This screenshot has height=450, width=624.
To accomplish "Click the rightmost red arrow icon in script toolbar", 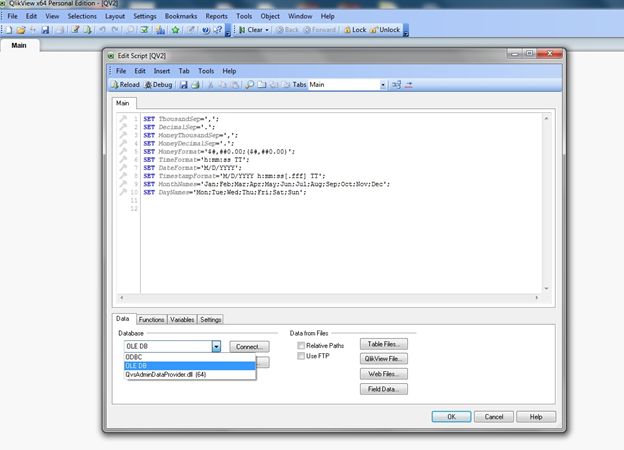I will 409,85.
